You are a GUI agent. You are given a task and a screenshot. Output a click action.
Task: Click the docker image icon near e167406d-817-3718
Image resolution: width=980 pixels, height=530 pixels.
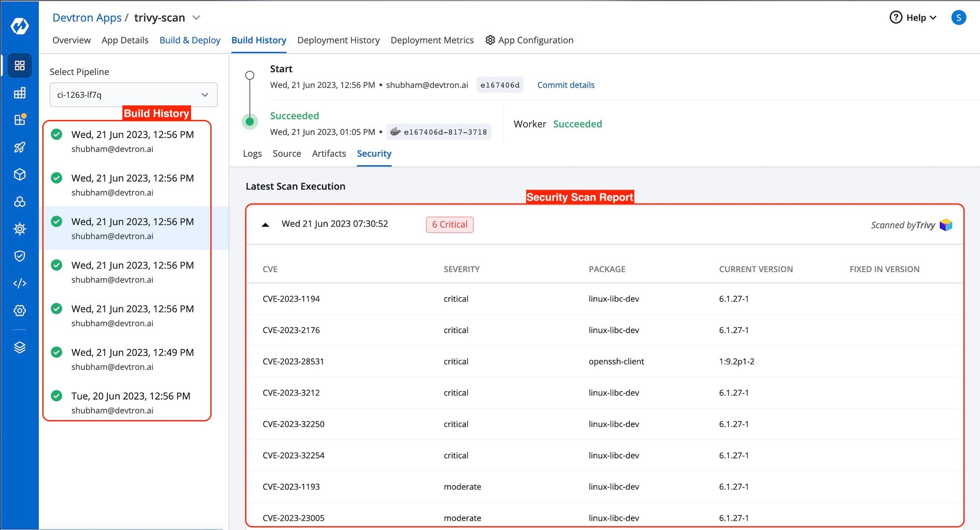click(395, 131)
